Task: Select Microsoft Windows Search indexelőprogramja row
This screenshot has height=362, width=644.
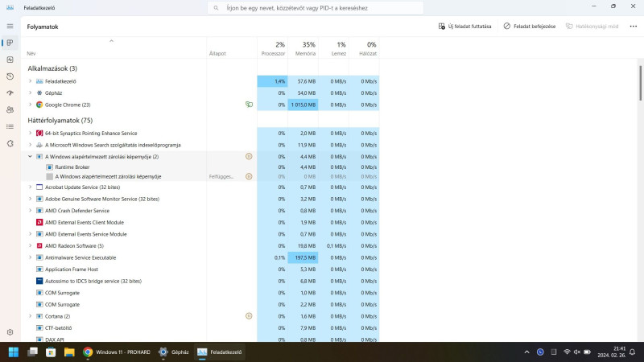Action: [x=200, y=145]
